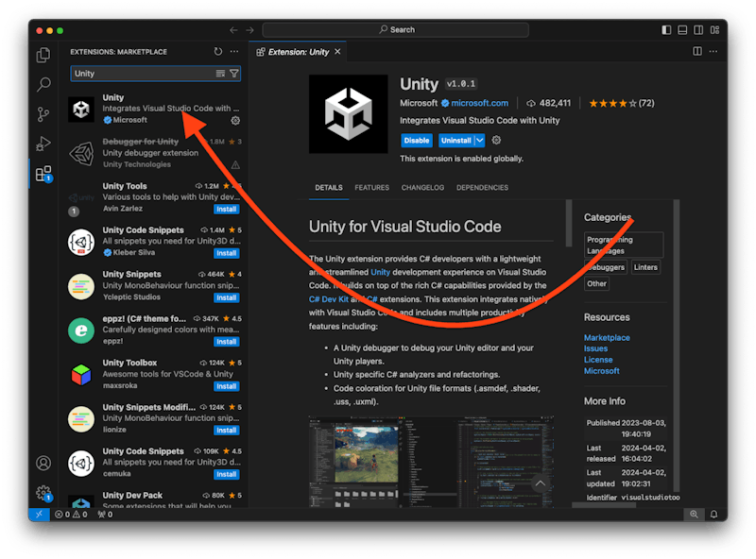Clear extensions search results icon
756x559 pixels.
[x=221, y=74]
